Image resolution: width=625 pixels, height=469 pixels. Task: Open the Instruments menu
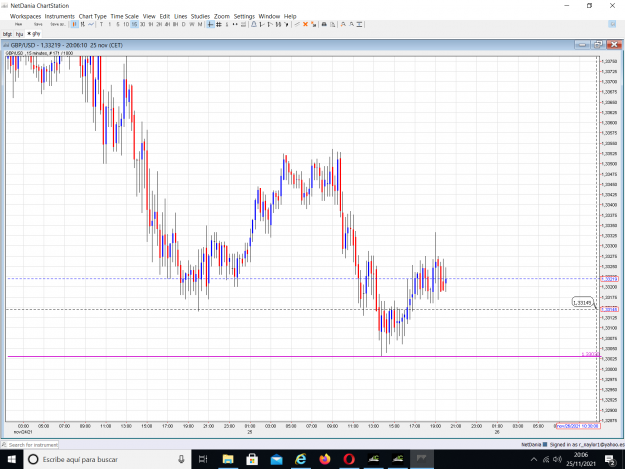pos(60,16)
